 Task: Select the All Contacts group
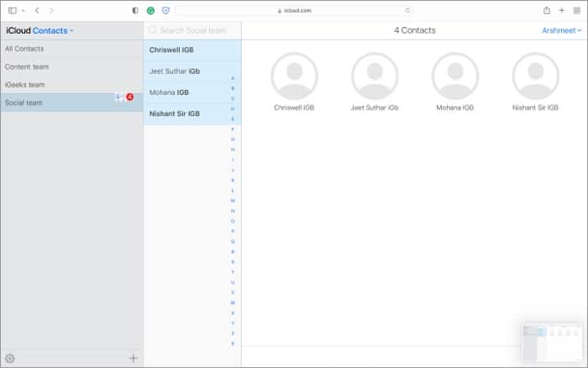[x=71, y=49]
